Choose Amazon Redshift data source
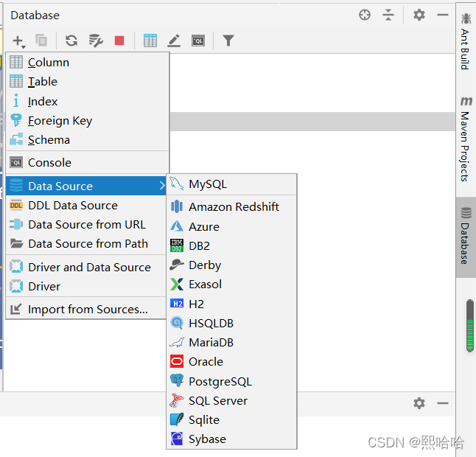Screen dimensions: 476x457 point(231,207)
